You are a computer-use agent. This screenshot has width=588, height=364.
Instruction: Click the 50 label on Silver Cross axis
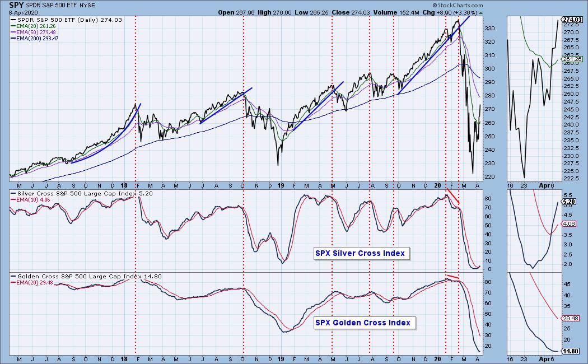coord(488,226)
